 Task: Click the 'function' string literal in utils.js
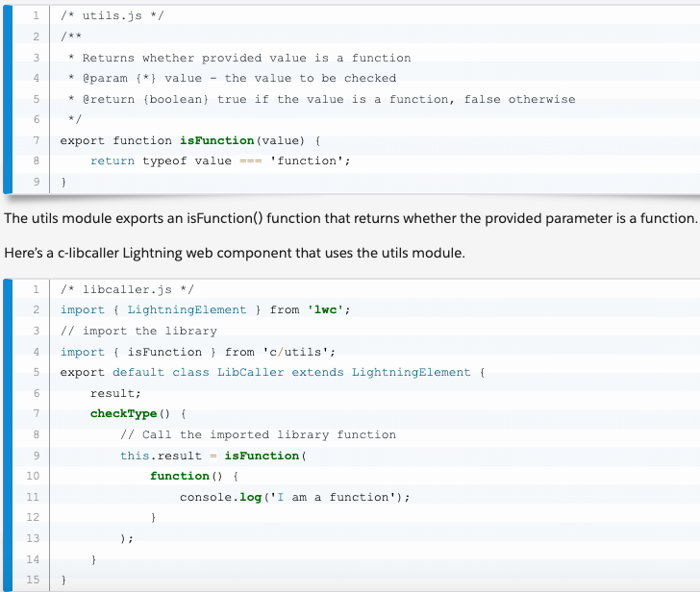306,160
